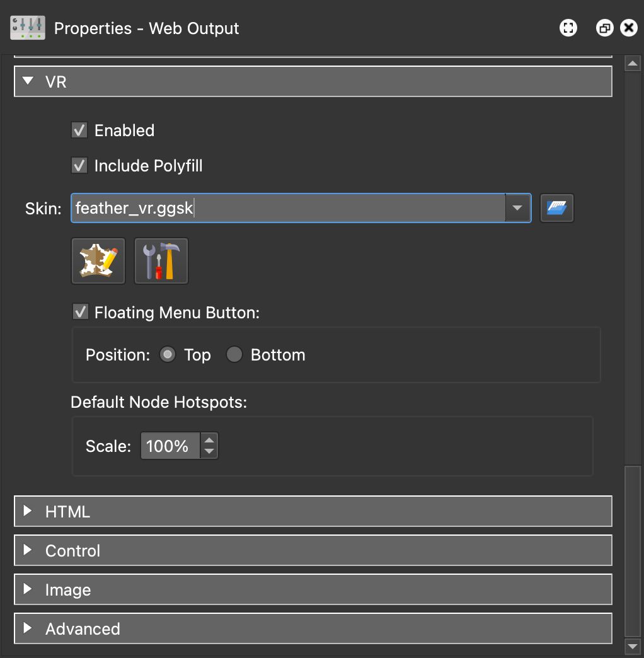This screenshot has width=644, height=658.
Task: Expand the Control section
Action: click(28, 550)
